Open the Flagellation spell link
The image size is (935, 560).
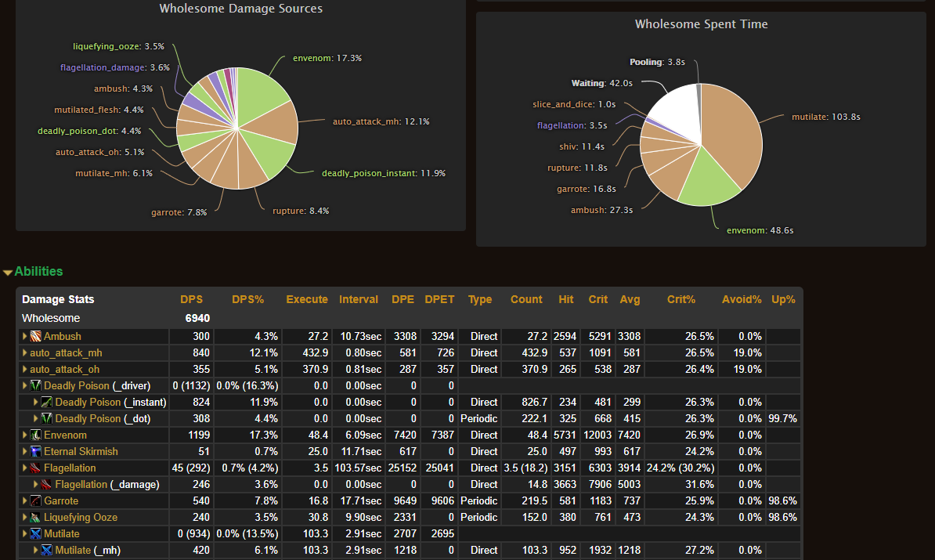click(x=69, y=468)
